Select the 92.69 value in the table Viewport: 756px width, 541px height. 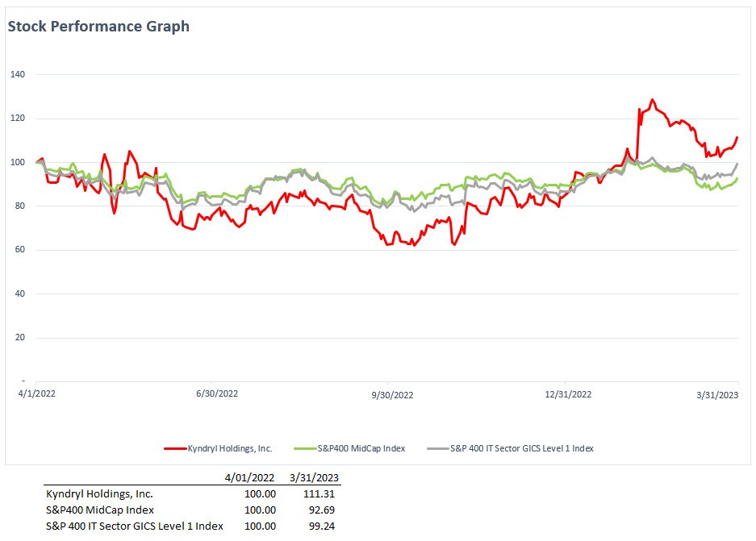click(318, 510)
